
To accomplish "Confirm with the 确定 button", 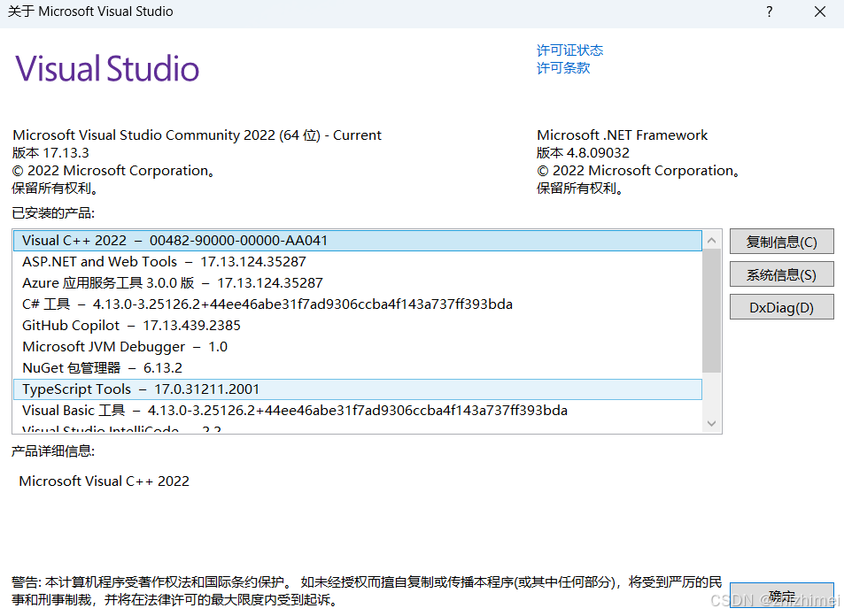I will [781, 596].
